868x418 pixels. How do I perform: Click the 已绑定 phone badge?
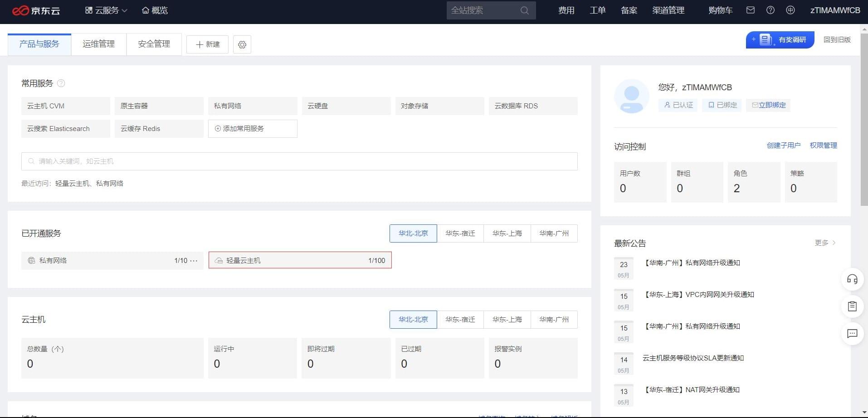tap(722, 105)
